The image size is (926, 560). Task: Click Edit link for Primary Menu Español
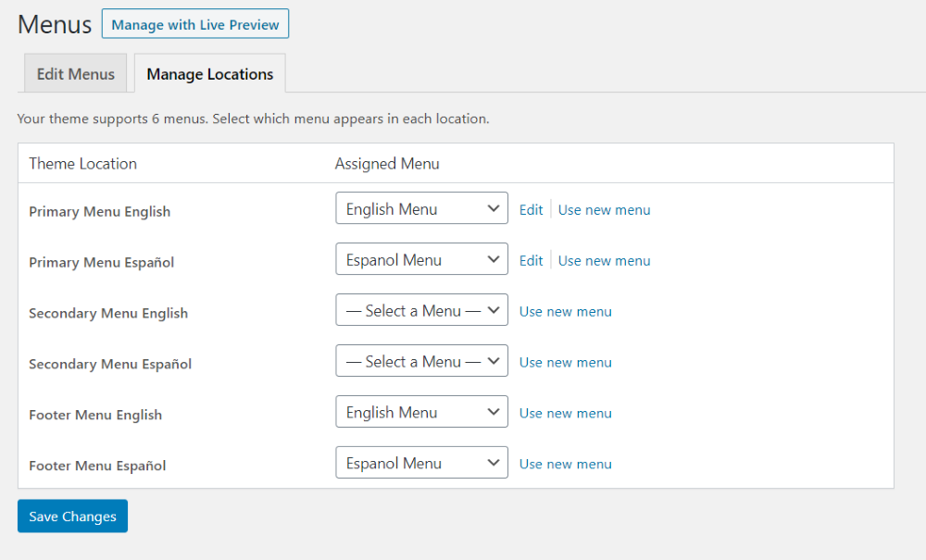tap(531, 261)
